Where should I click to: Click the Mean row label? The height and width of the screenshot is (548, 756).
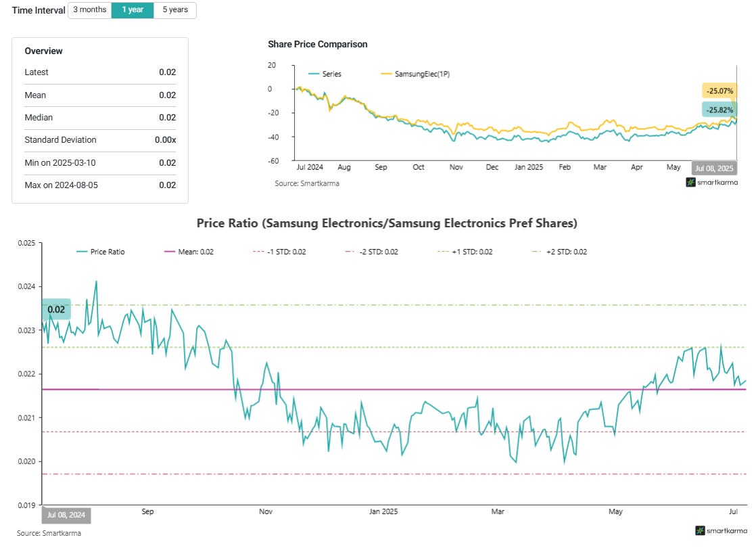tap(35, 95)
